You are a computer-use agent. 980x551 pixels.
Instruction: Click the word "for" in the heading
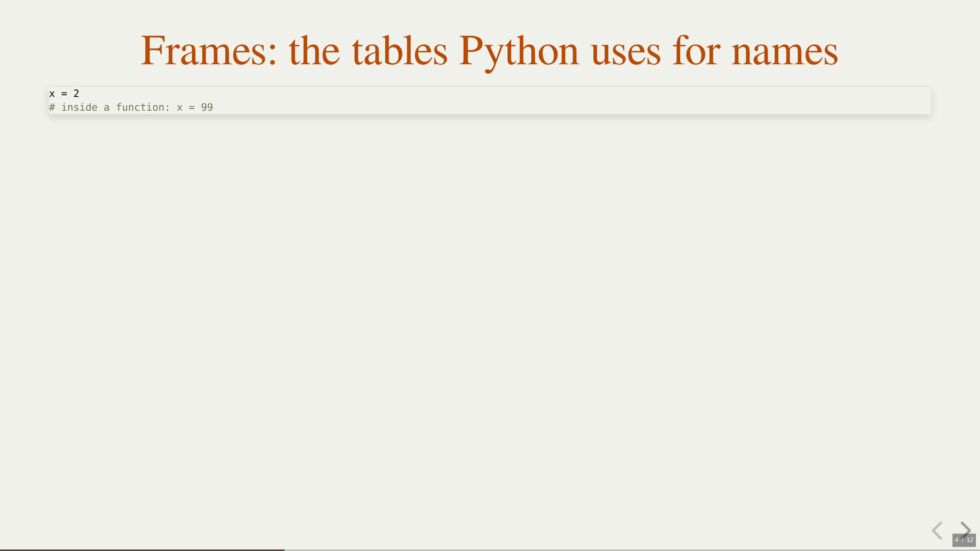(x=696, y=51)
